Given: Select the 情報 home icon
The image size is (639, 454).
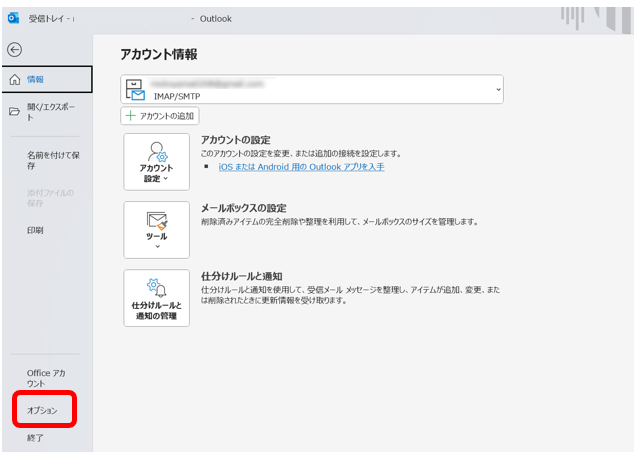Looking at the screenshot, I should point(15,79).
